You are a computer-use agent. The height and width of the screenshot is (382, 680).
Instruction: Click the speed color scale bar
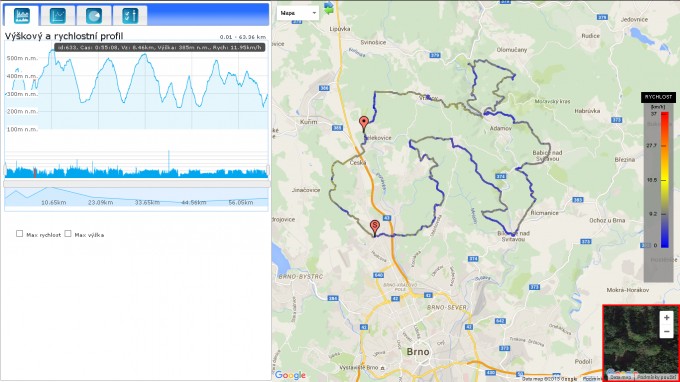[x=664, y=180]
